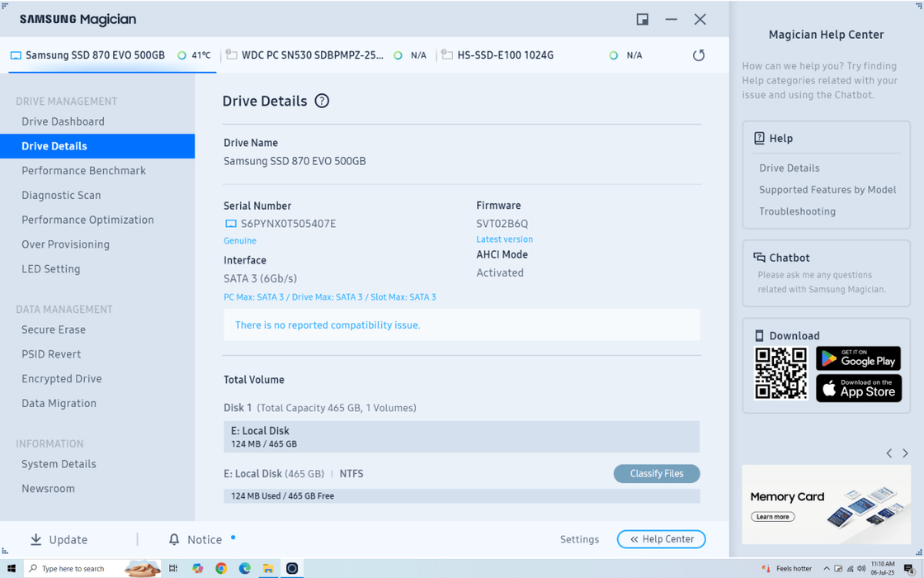
Task: Select Secure Erase in the sidebar
Action: click(54, 329)
